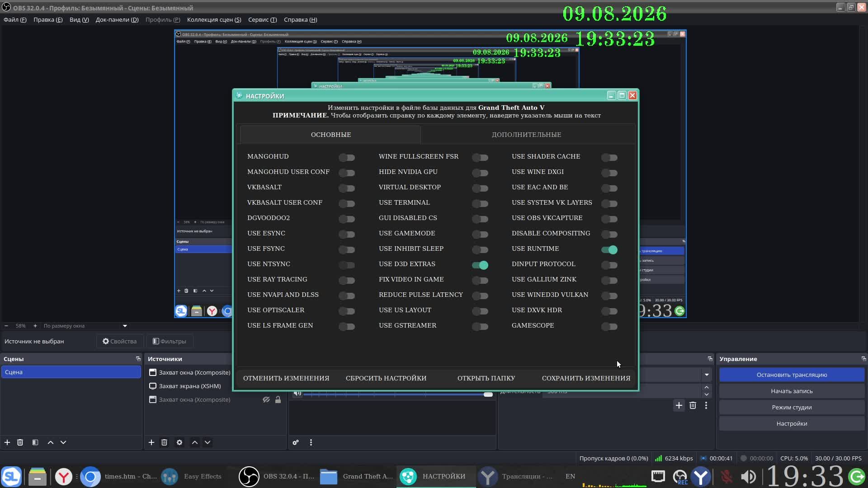Click ОТКРЫТЬ ПАПКУ button

486,378
